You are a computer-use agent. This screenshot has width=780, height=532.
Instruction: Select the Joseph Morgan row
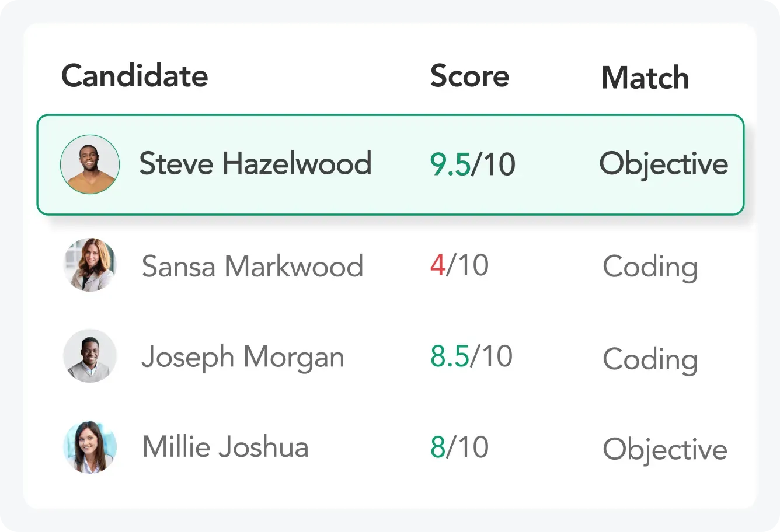[390, 356]
